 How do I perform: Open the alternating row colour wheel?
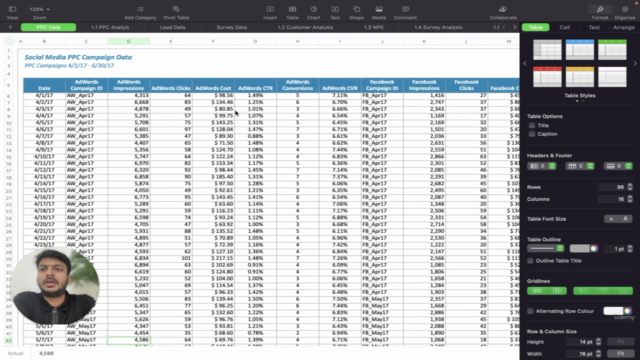(628, 311)
